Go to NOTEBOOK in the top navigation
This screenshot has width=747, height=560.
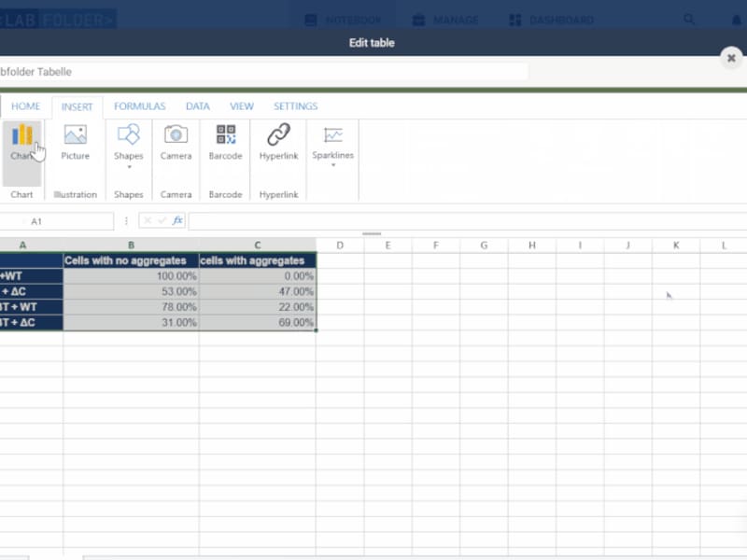pos(344,20)
